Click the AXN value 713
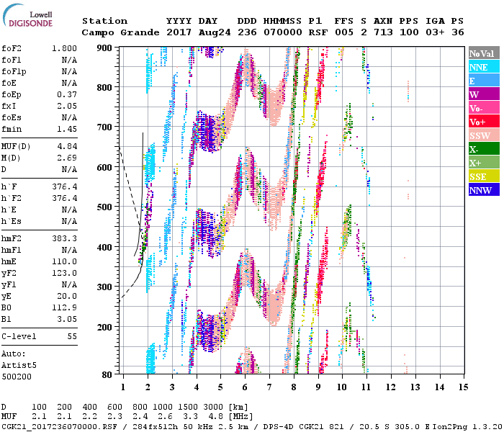The height and width of the screenshot is (432, 504). [x=383, y=32]
